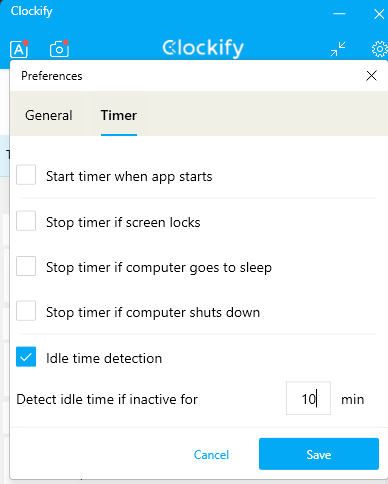Select the Timer tab

coord(119,115)
